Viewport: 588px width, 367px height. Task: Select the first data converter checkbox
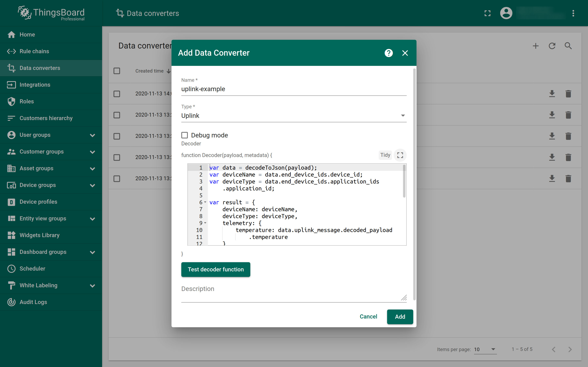pos(117,93)
